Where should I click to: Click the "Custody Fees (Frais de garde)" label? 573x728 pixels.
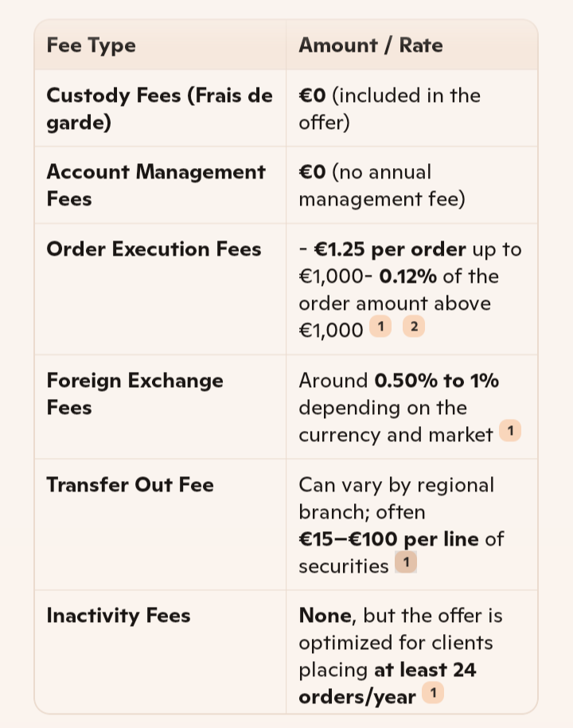[x=159, y=108]
